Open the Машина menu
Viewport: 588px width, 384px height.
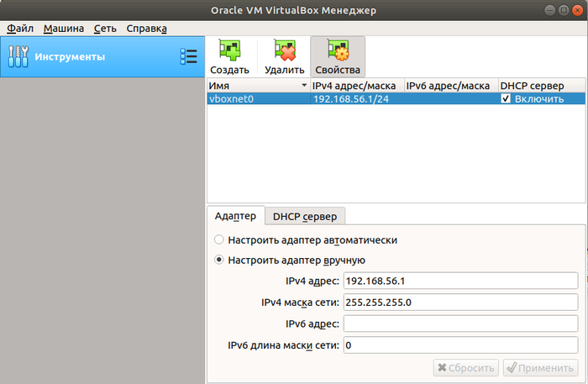coord(64,28)
